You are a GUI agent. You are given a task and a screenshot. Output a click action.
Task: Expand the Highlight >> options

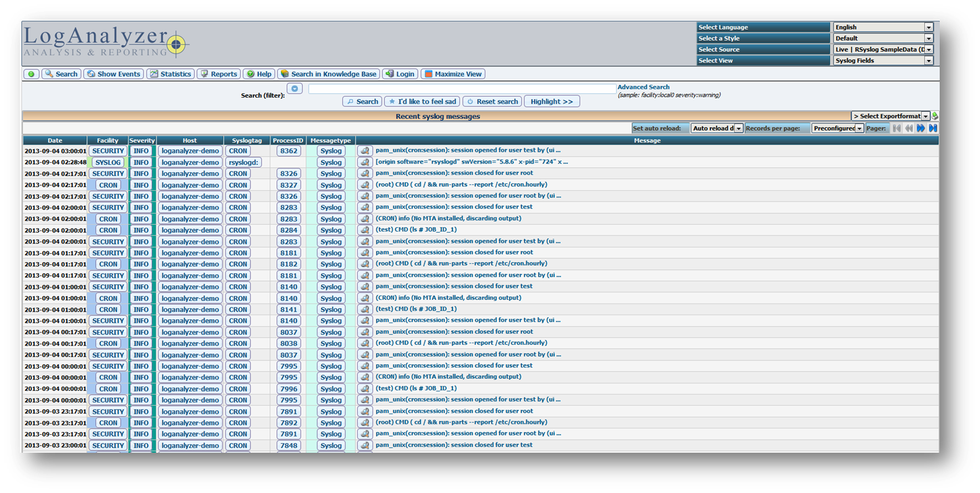click(552, 102)
